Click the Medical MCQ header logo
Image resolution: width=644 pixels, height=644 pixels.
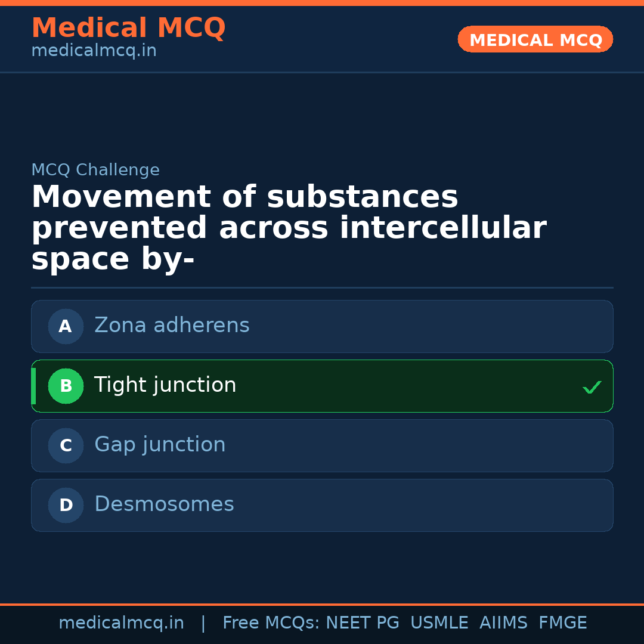[x=128, y=28]
